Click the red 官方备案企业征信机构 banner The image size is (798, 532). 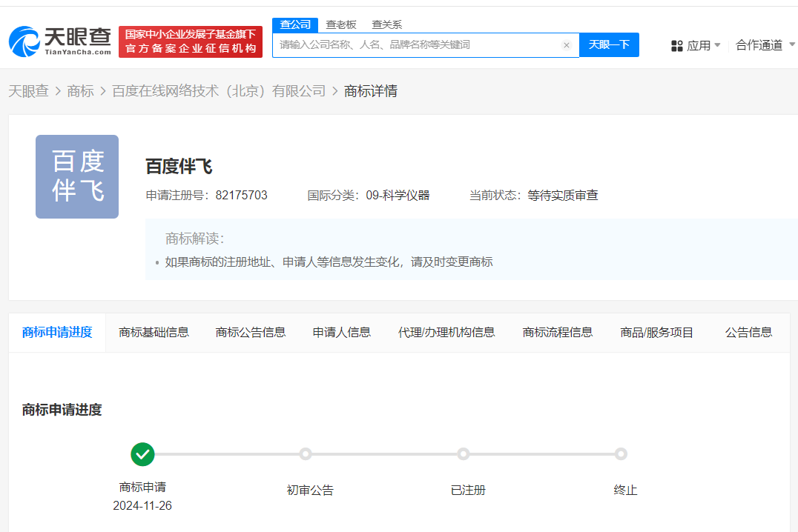(x=191, y=41)
